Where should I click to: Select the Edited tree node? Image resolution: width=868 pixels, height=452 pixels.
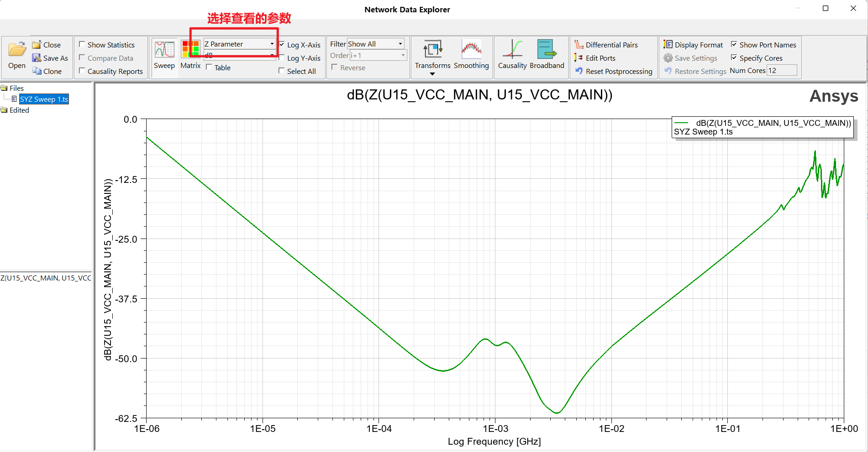pyautogui.click(x=19, y=110)
